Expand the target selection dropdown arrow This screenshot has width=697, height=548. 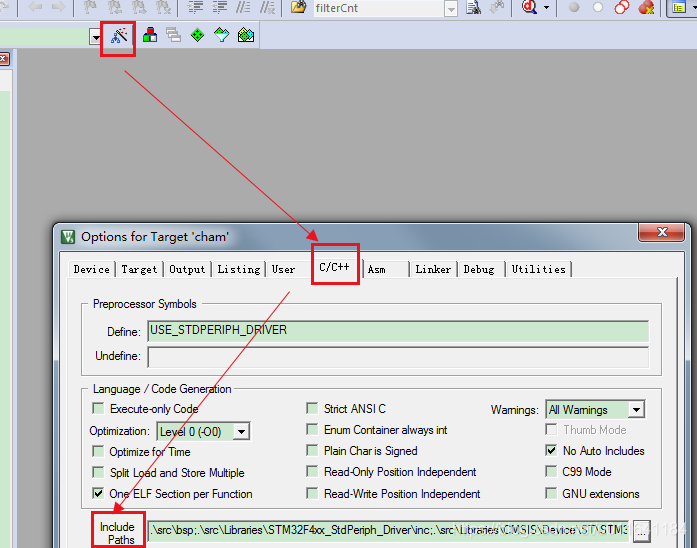tap(96, 36)
